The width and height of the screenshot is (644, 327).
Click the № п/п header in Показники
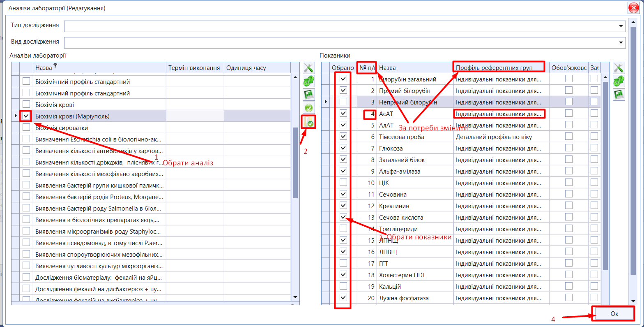(366, 68)
